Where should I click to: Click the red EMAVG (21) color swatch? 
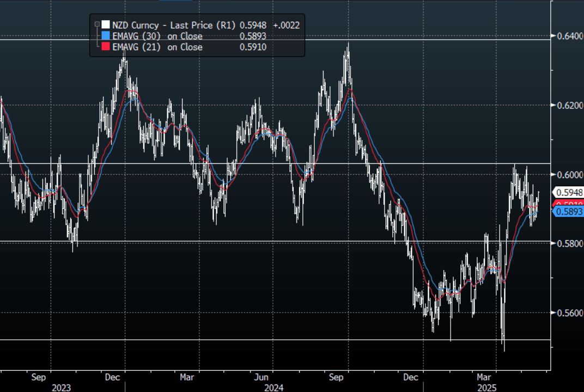[106, 47]
